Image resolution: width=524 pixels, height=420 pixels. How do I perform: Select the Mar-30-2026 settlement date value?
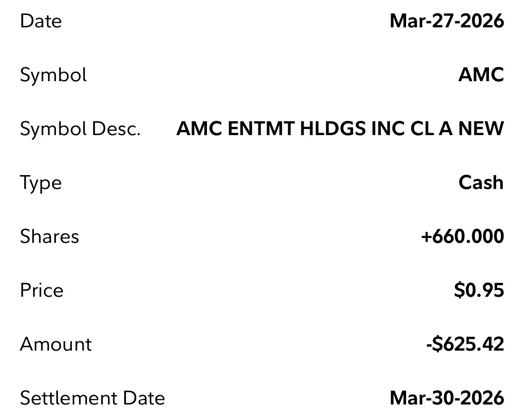coord(447,398)
